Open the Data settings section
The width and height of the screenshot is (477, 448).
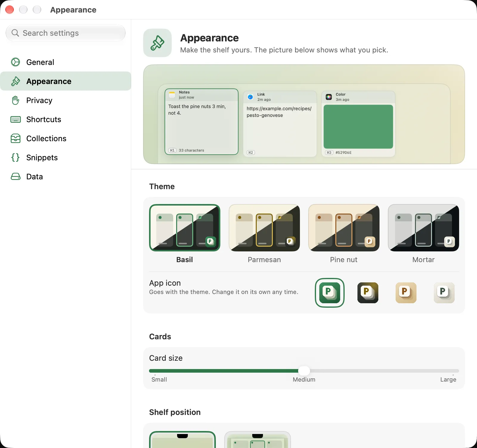pyautogui.click(x=66, y=176)
